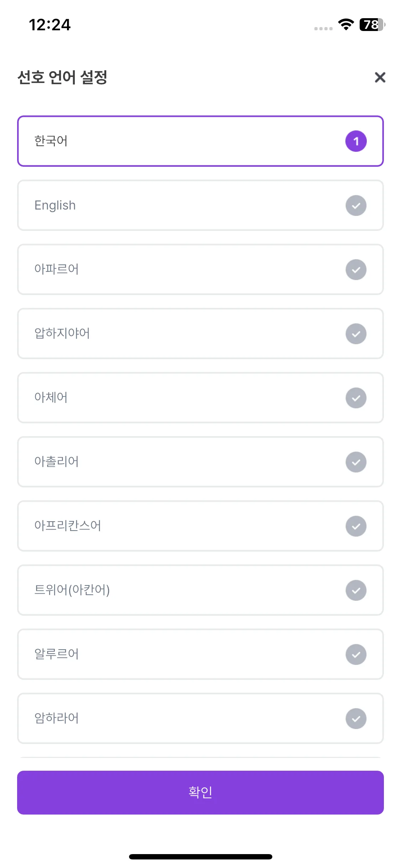This screenshot has width=401, height=868.
Task: Select the 아파르어 language option
Action: [200, 269]
